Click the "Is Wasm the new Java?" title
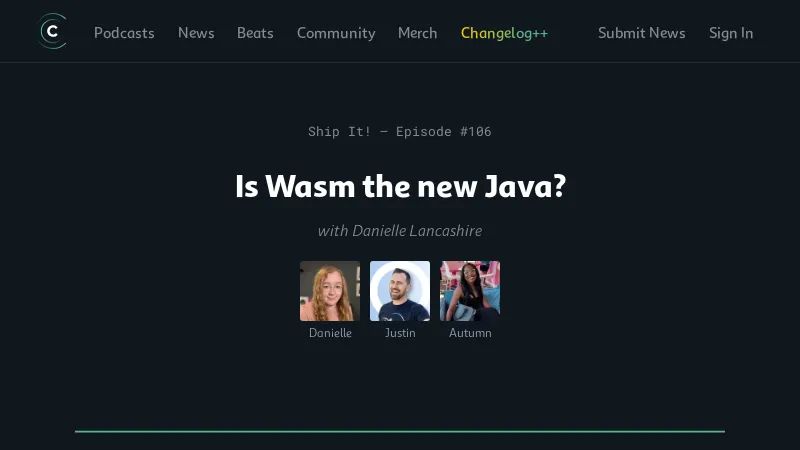 (x=400, y=186)
